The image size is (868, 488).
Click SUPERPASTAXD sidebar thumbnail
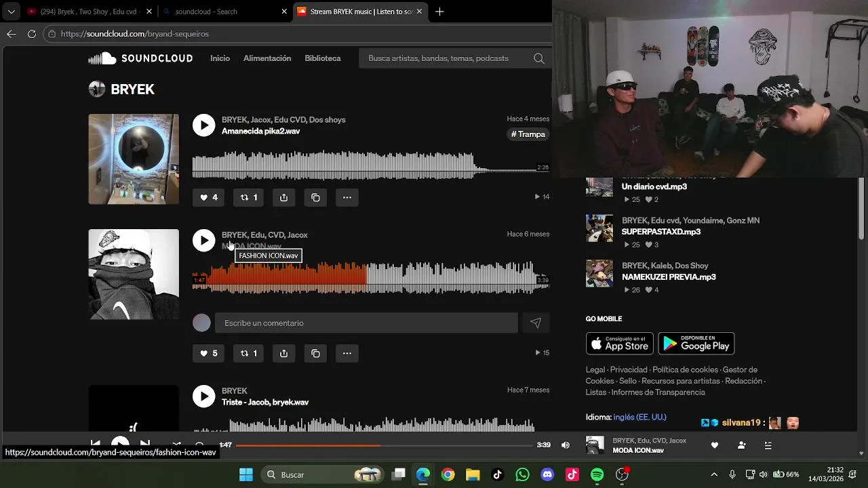pyautogui.click(x=599, y=228)
